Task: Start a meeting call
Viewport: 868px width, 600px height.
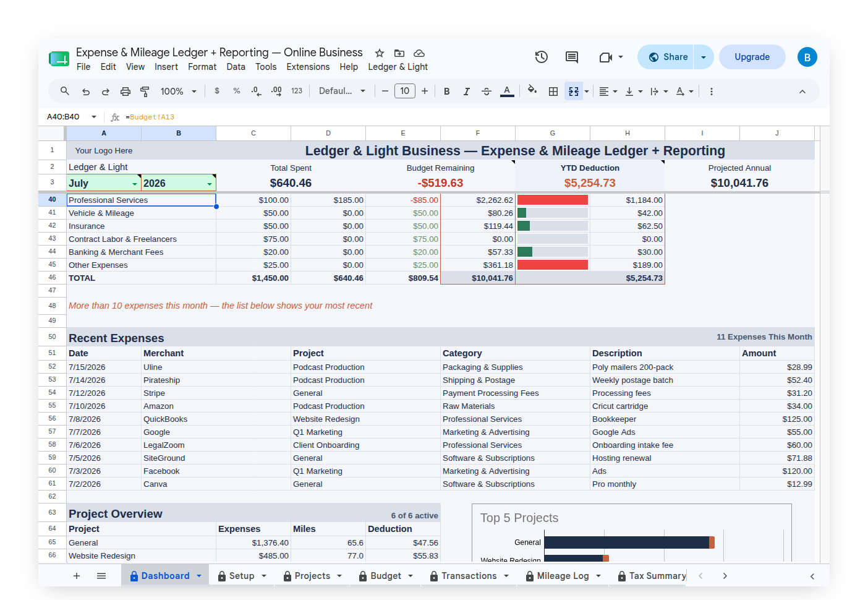Action: 611,57
